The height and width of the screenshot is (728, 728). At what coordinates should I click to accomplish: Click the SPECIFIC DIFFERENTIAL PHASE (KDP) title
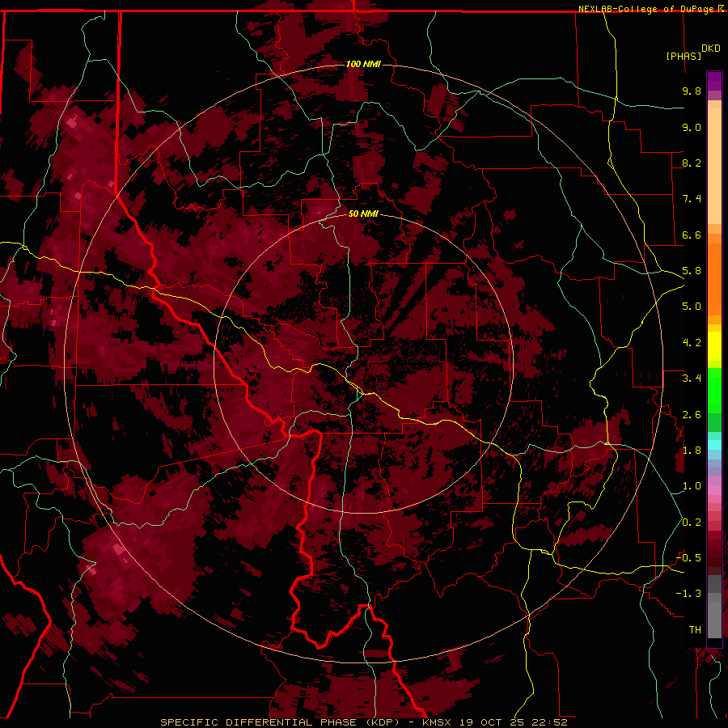280,722
